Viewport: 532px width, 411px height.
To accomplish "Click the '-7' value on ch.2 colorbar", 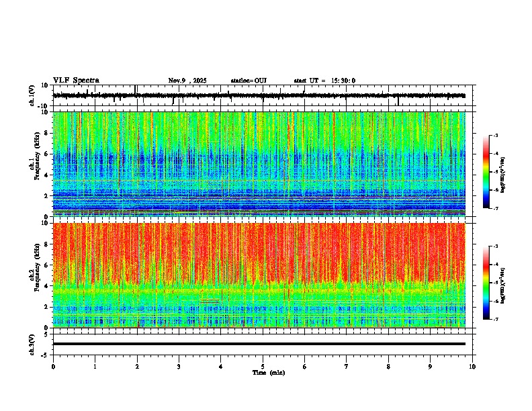I will tap(495, 319).
